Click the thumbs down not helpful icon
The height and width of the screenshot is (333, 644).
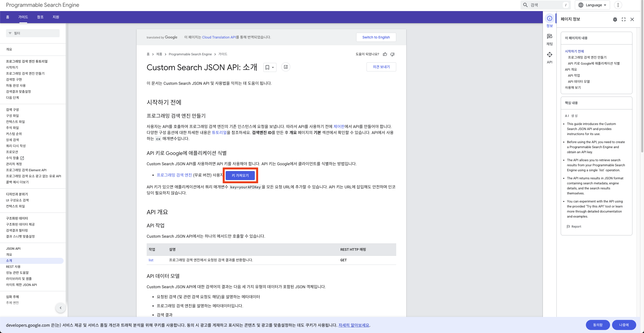pyautogui.click(x=392, y=54)
